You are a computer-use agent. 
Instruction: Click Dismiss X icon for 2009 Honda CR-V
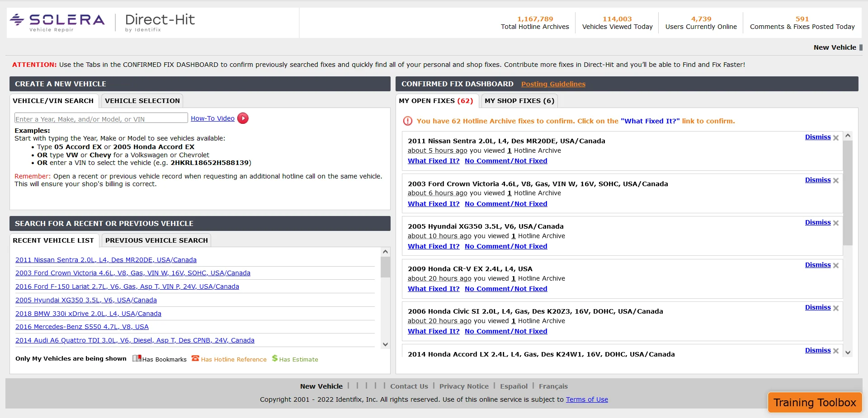coord(836,266)
